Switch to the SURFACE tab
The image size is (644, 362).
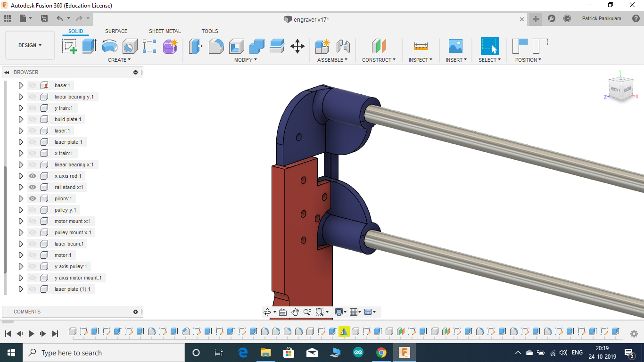point(116,31)
